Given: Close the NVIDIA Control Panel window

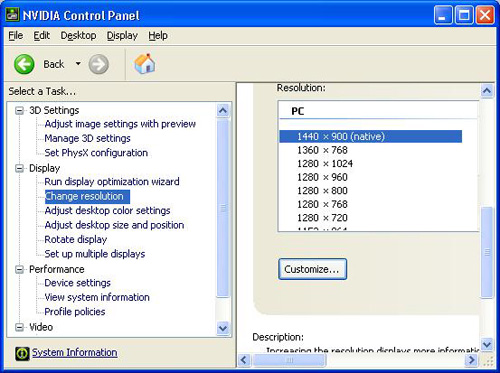Looking at the screenshot, I should 485,15.
